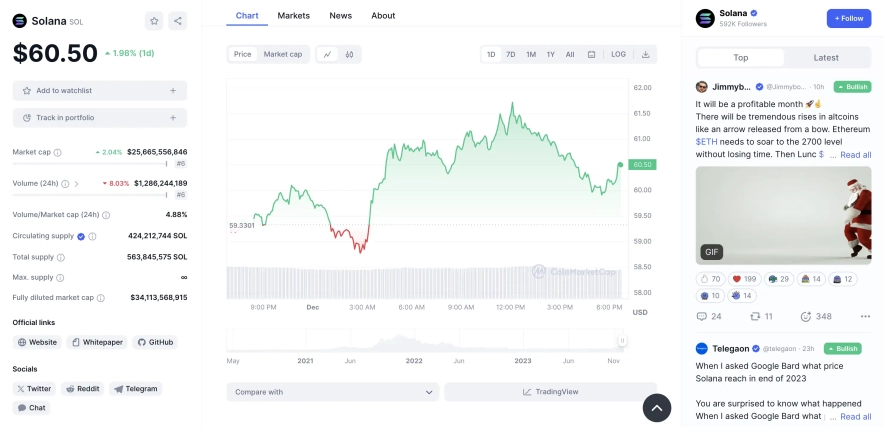Expand the Website official links menu
Image resolution: width=884 pixels, height=427 pixels.
37,342
